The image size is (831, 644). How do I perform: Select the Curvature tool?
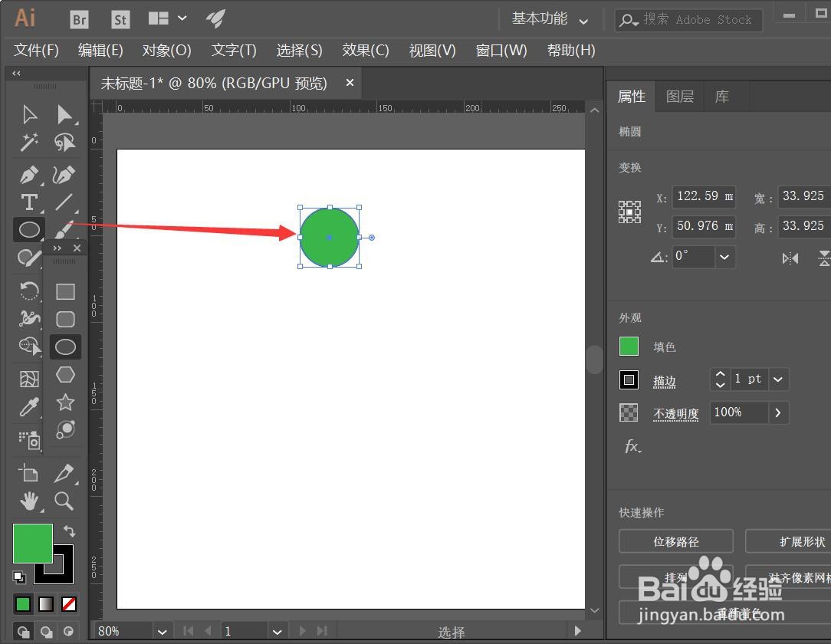tap(64, 174)
